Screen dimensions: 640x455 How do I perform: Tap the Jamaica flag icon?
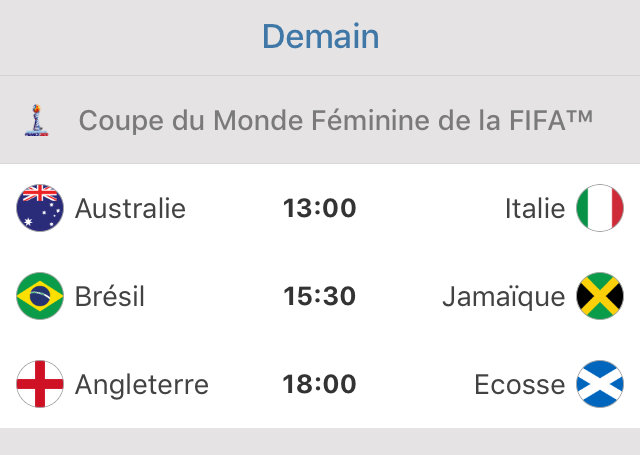[x=600, y=296]
